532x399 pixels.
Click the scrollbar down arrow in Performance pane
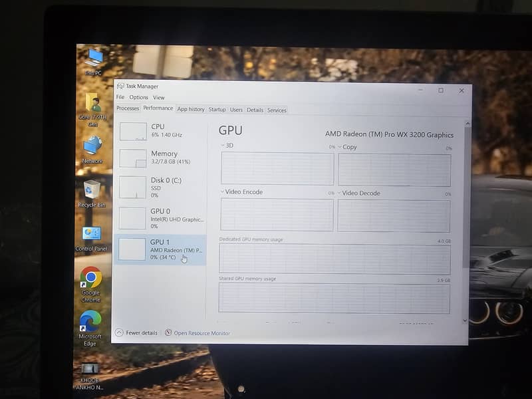coord(465,321)
